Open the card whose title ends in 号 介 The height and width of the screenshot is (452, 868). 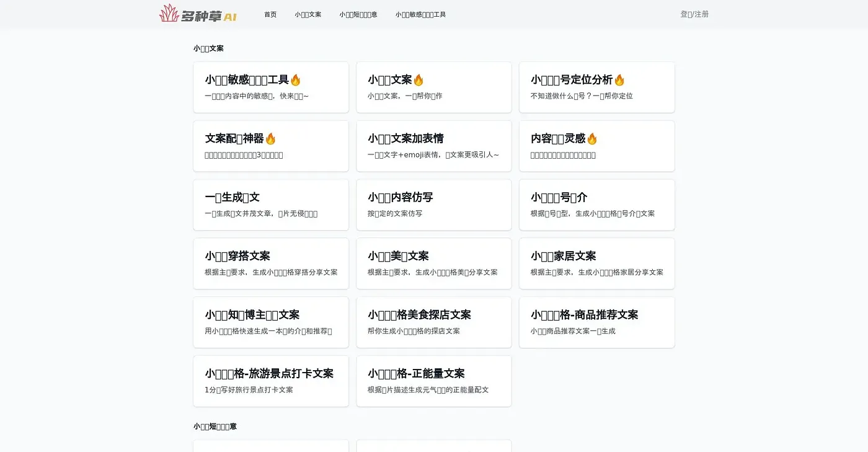pos(596,205)
